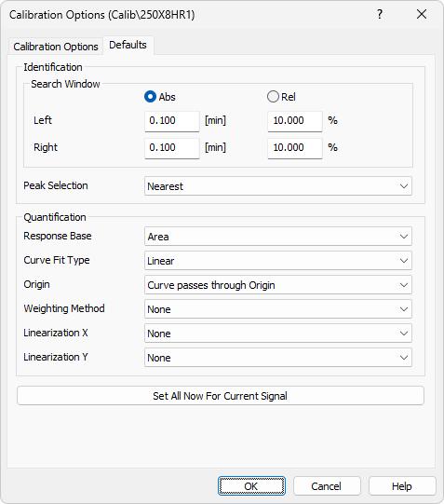Select the Defaults tab

[128, 45]
